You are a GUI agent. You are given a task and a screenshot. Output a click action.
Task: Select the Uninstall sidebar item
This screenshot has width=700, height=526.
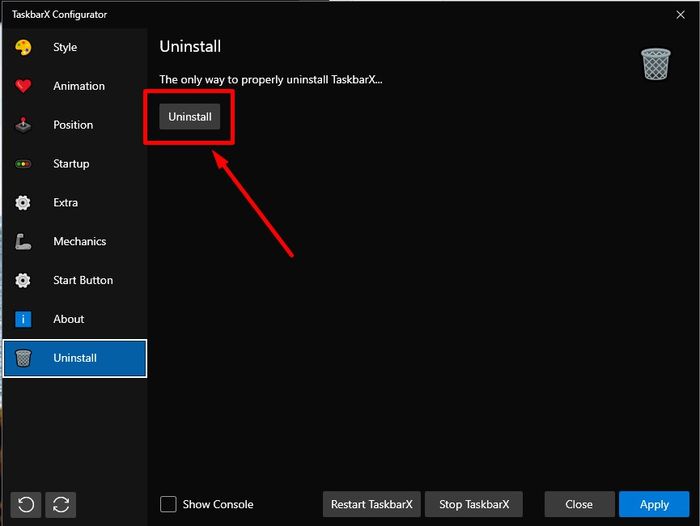[75, 359]
